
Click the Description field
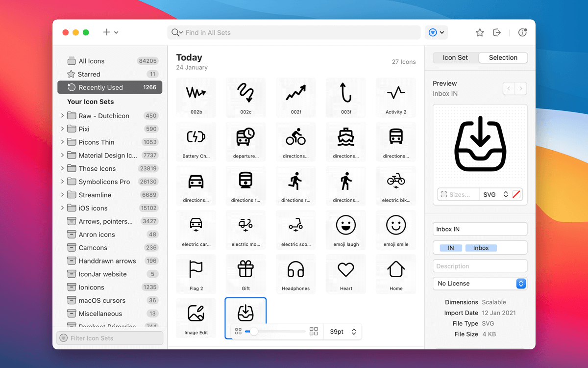click(x=480, y=266)
